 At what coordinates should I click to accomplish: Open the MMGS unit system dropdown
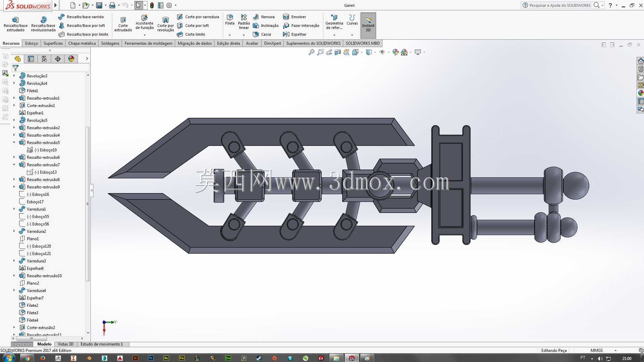615,351
